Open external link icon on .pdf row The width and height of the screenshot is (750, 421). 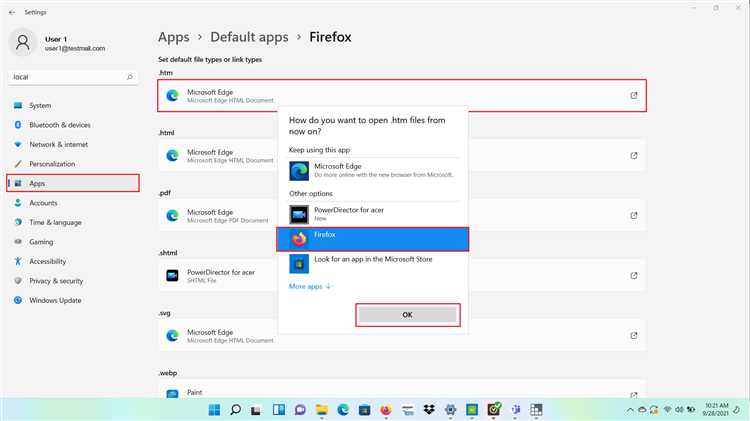634,216
